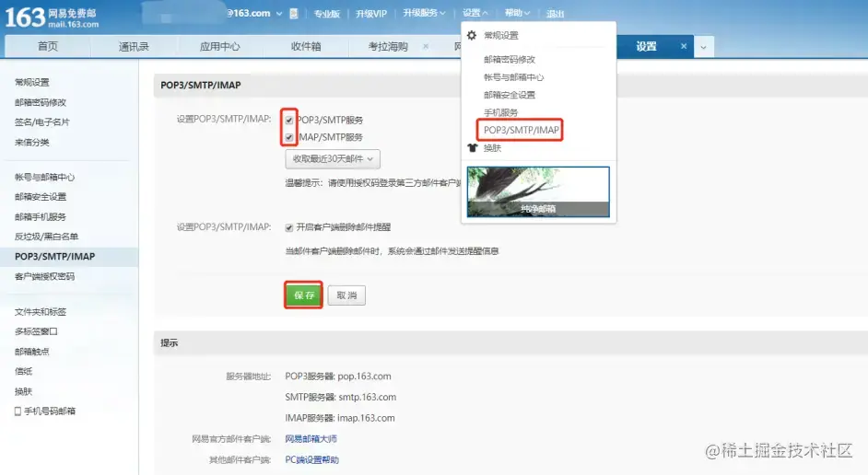This screenshot has width=868, height=475.
Task: Open the PC端设置帮助 link
Action: [x=311, y=459]
